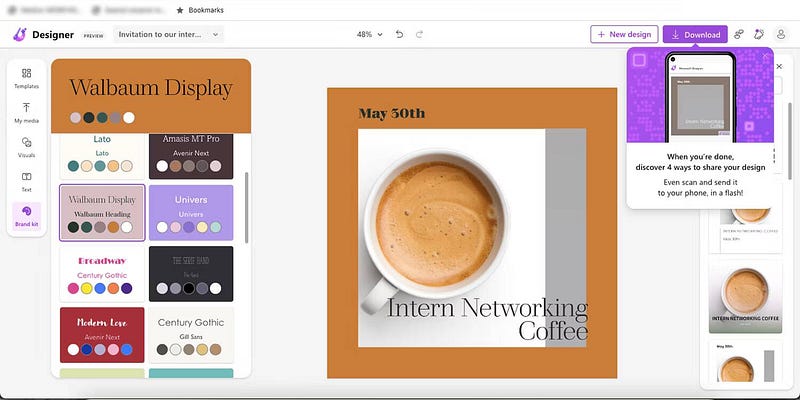Click the white swatch in Walbaum header
Viewport: 800px width, 400px height.
click(129, 118)
